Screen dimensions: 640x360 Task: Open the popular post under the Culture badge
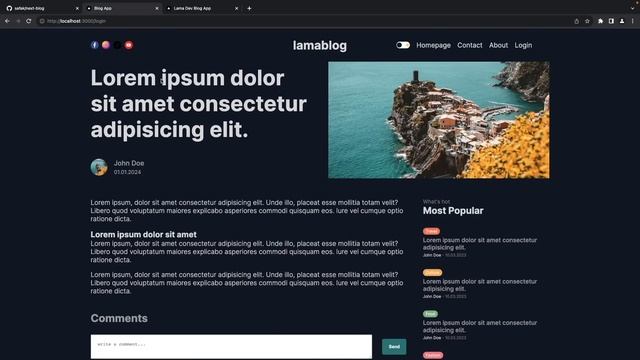tap(480, 285)
